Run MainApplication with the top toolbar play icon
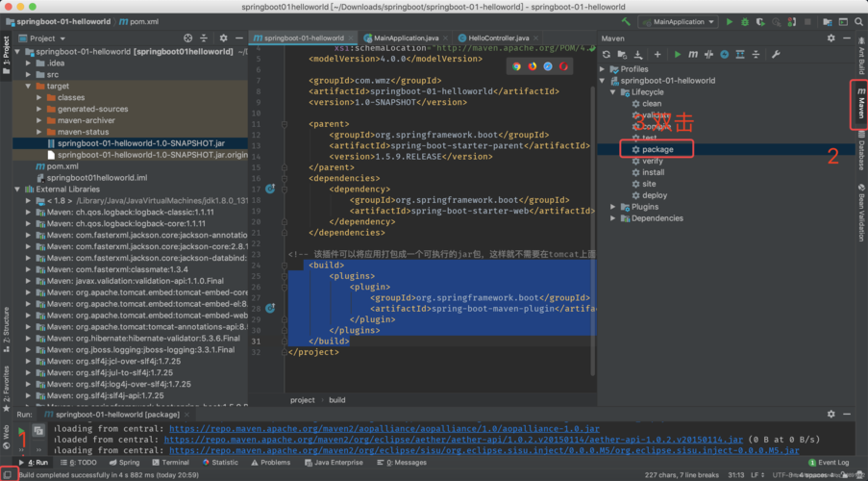This screenshot has width=868, height=481. (729, 21)
